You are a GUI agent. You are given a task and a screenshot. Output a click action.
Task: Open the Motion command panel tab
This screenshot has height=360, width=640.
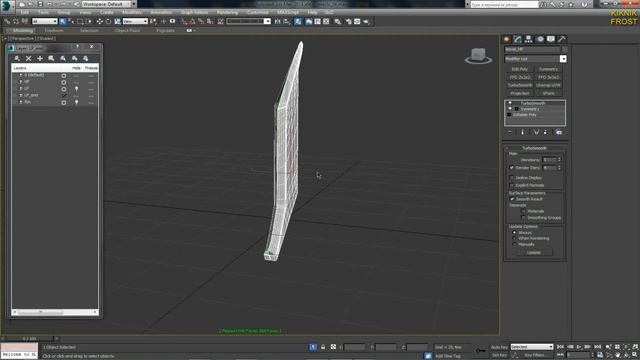[540, 39]
